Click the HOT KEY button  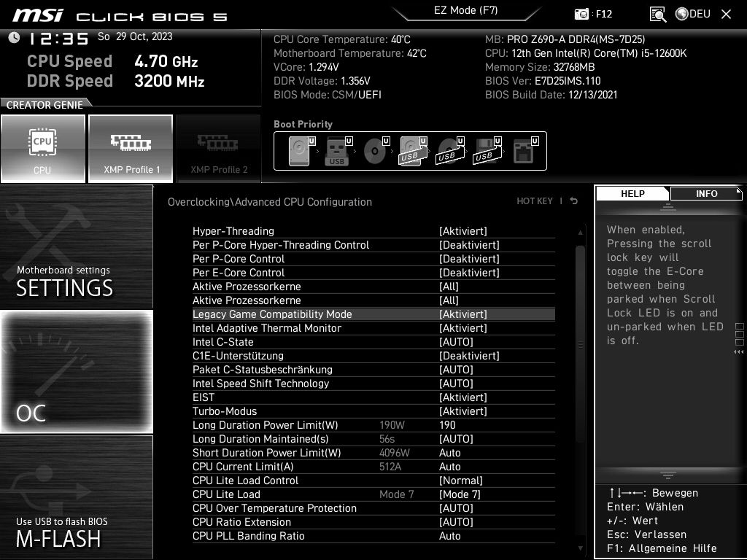pos(535,201)
